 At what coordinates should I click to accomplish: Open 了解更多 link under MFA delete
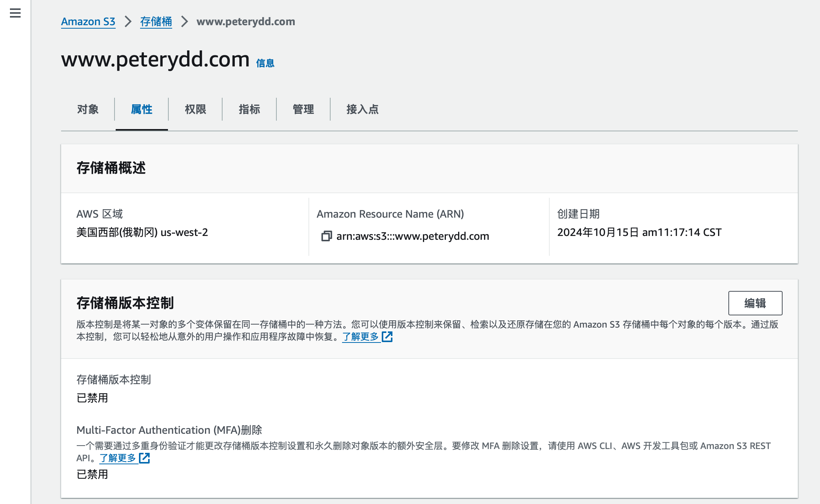pos(118,458)
